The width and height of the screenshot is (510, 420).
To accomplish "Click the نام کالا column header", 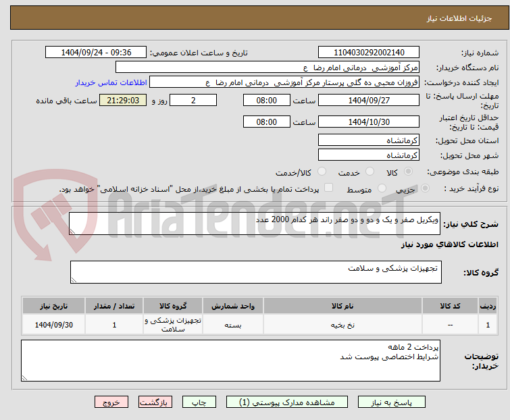I will (343, 306).
